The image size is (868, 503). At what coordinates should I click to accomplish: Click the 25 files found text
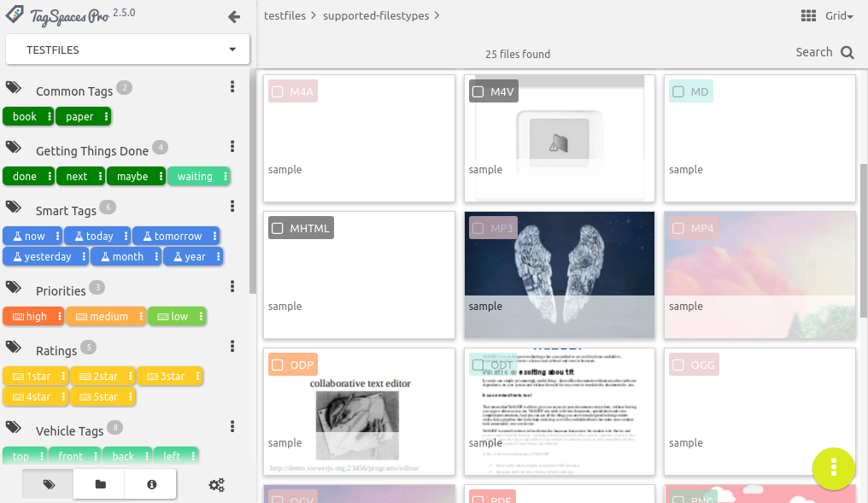click(x=518, y=54)
